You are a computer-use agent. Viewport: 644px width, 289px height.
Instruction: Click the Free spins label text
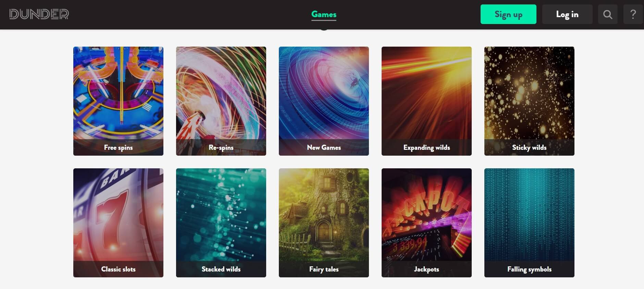pyautogui.click(x=118, y=147)
